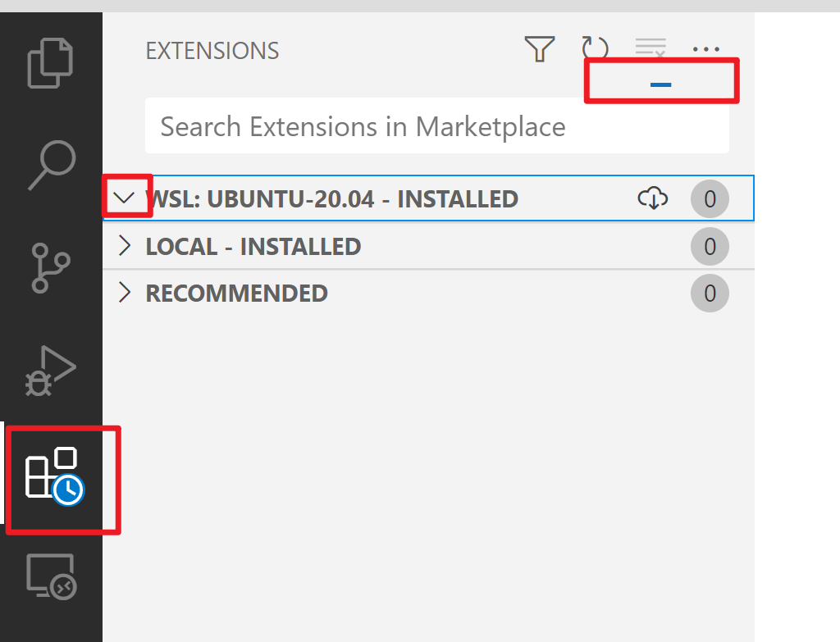
Task: Click the RECOMMENDED section header text
Action: click(236, 293)
